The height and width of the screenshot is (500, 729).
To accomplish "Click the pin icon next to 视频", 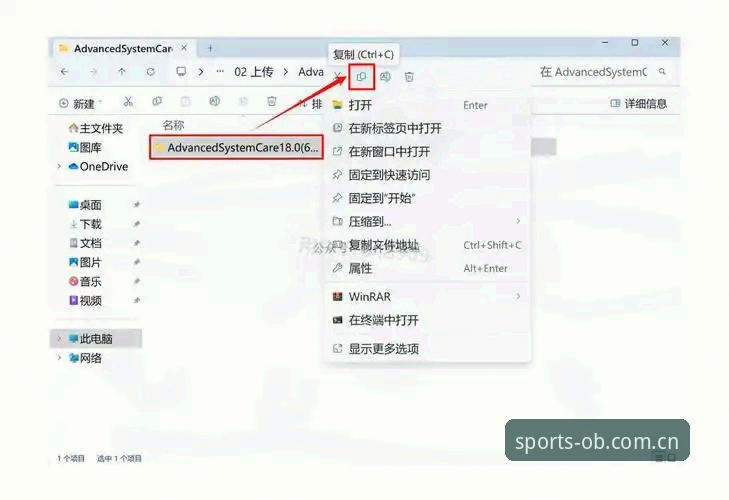I will pos(137,300).
